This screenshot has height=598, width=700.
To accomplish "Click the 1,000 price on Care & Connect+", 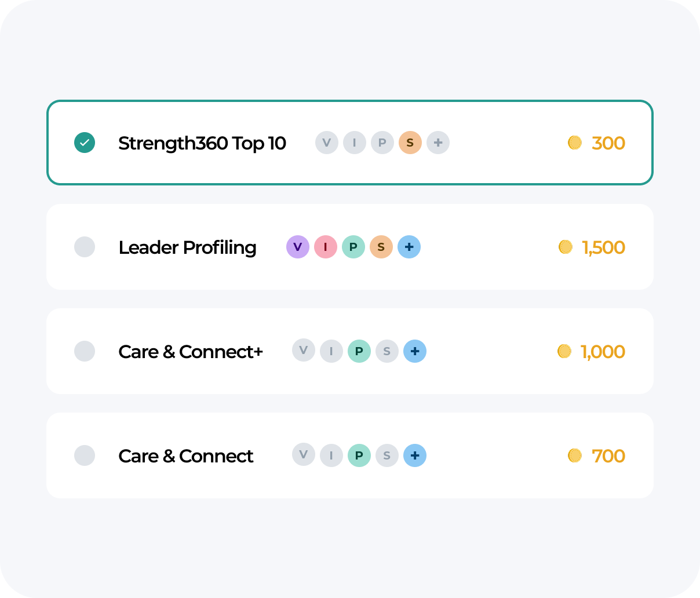I will (x=603, y=352).
